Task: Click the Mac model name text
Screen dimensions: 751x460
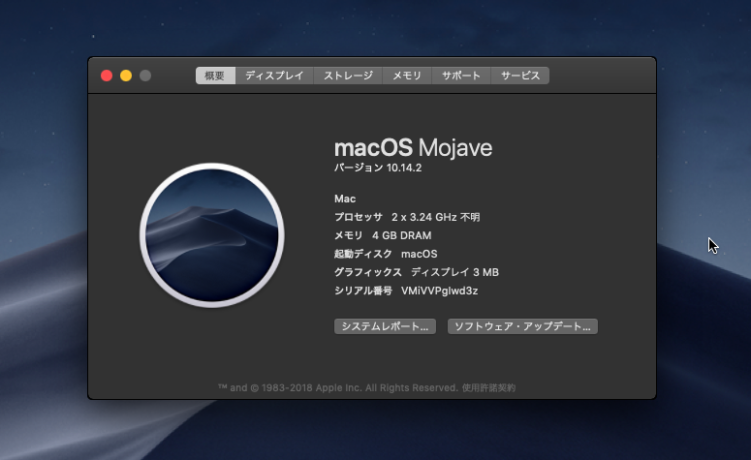Action: pos(345,199)
